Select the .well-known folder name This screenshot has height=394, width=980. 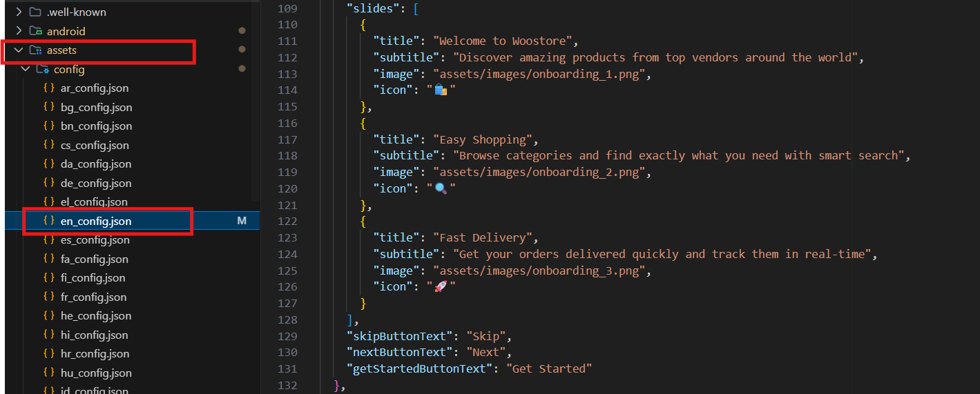point(77,12)
